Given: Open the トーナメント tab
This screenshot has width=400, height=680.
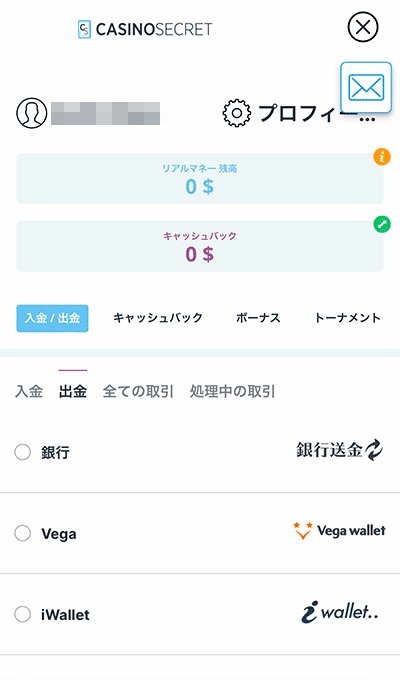Looking at the screenshot, I should (348, 318).
